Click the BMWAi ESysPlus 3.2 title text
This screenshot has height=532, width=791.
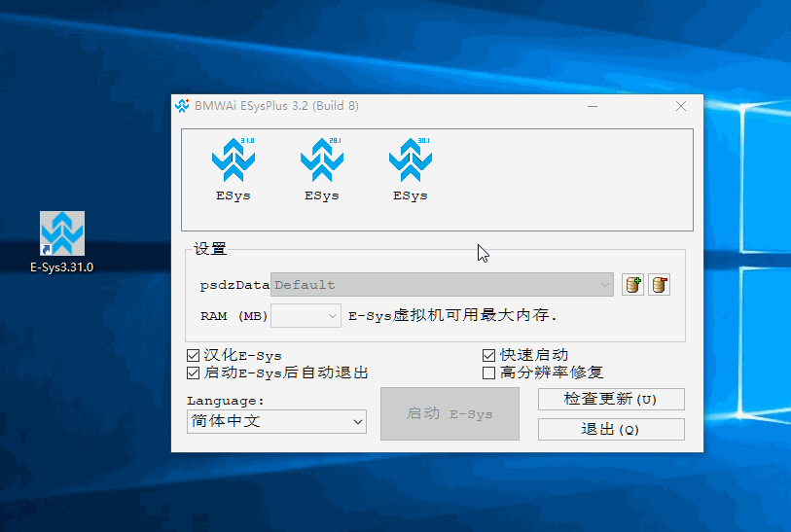[276, 106]
